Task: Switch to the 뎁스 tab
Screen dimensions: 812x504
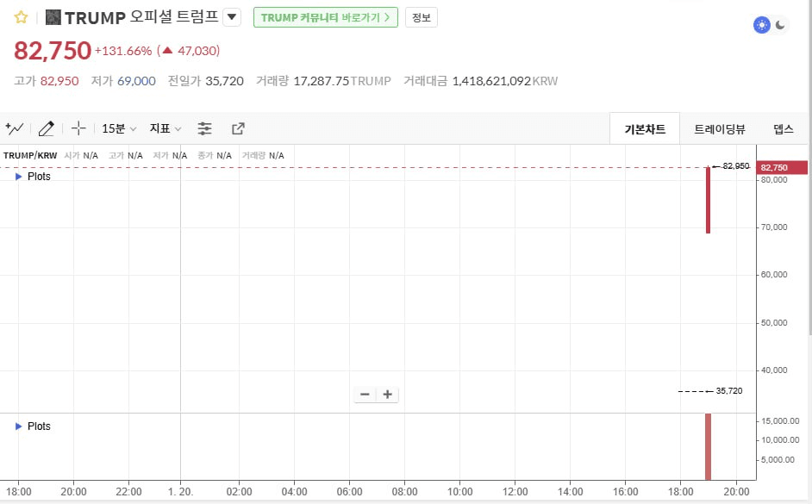Action: [783, 129]
